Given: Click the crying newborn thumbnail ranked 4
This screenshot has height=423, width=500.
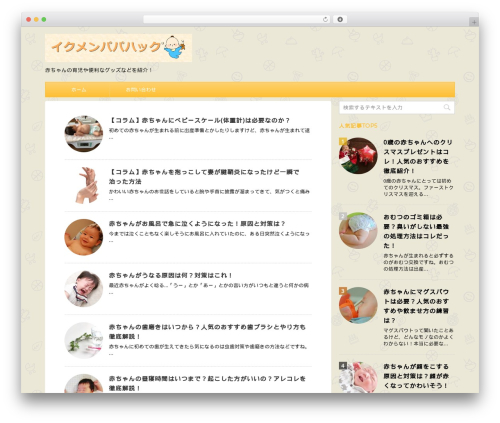Looking at the screenshot, I should pos(358,377).
